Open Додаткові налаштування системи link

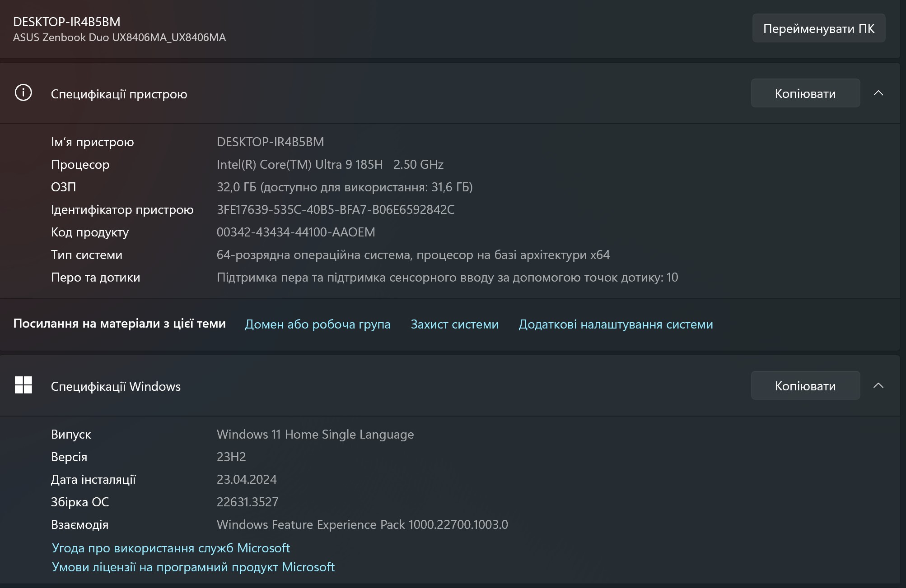click(616, 324)
